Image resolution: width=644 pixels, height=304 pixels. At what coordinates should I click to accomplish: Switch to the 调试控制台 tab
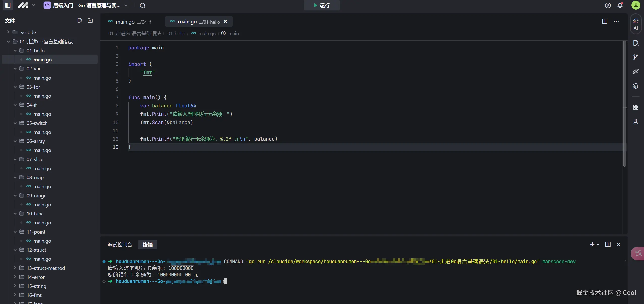(x=120, y=245)
